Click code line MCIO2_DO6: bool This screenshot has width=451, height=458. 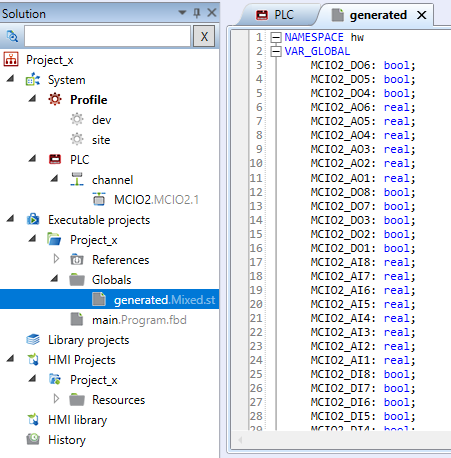coord(363,65)
